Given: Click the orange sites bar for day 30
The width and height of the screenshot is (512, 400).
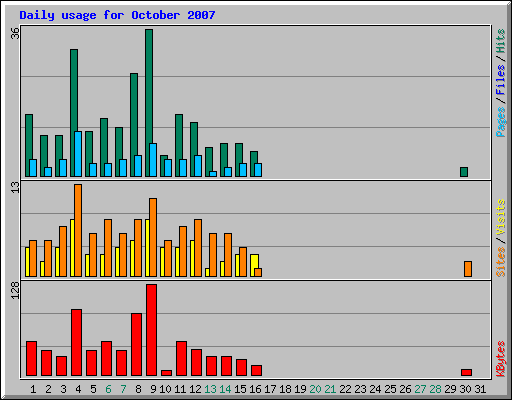Looking at the screenshot, I should [x=468, y=269].
